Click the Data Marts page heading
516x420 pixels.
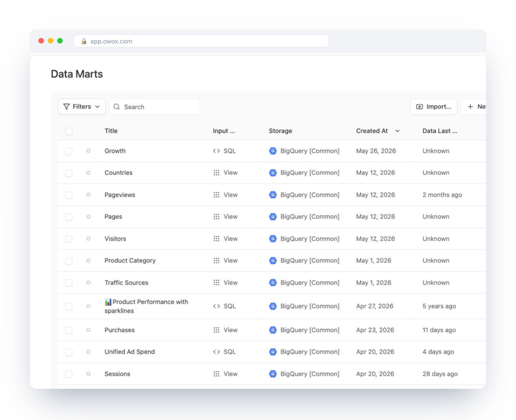[x=77, y=74]
